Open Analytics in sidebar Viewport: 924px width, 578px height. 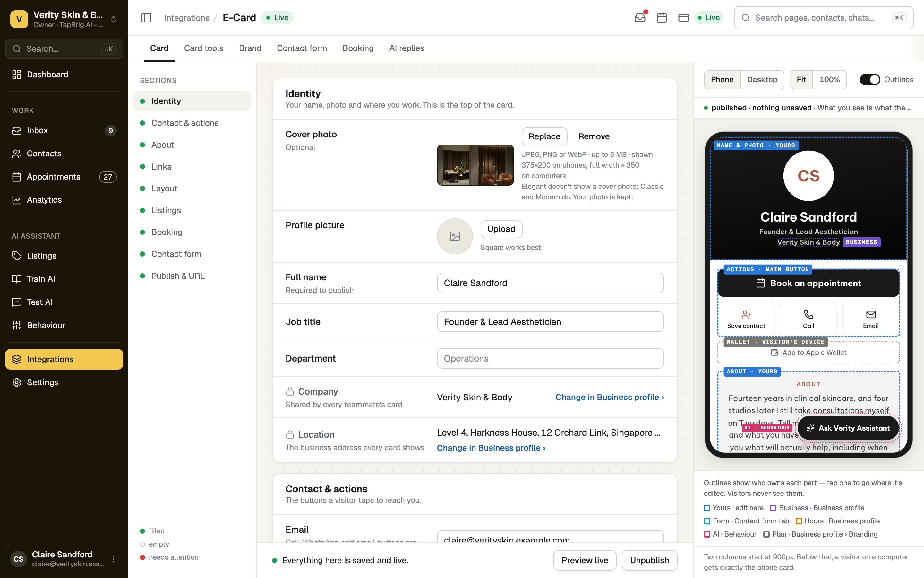pos(64,199)
